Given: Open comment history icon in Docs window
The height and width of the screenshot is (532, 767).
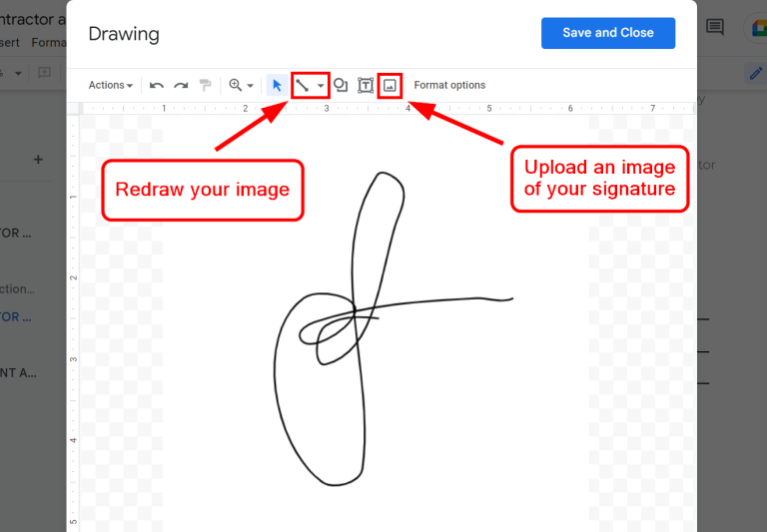Looking at the screenshot, I should pos(715,26).
